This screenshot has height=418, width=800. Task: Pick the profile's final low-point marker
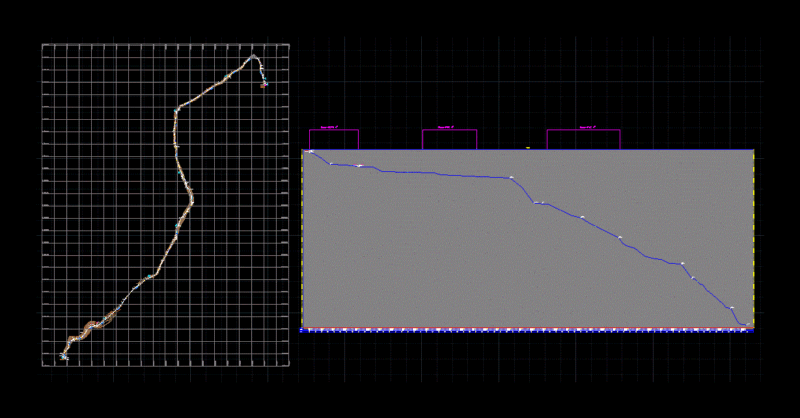[748, 324]
